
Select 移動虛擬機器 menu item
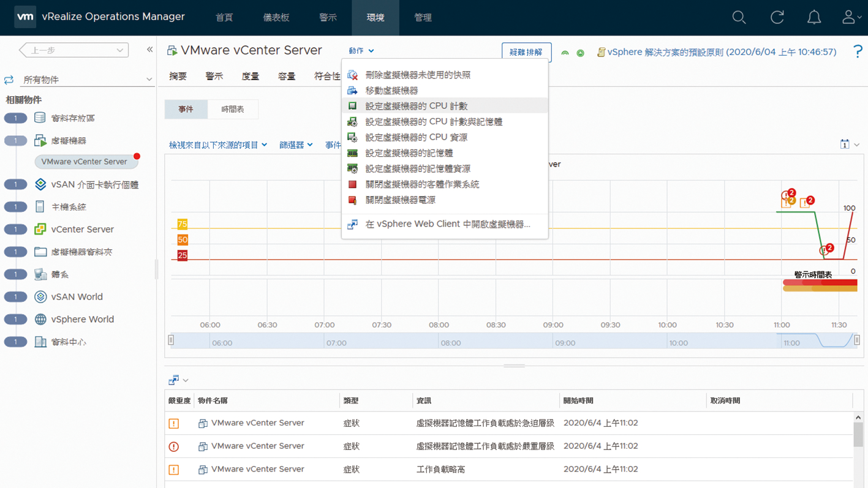(445, 90)
